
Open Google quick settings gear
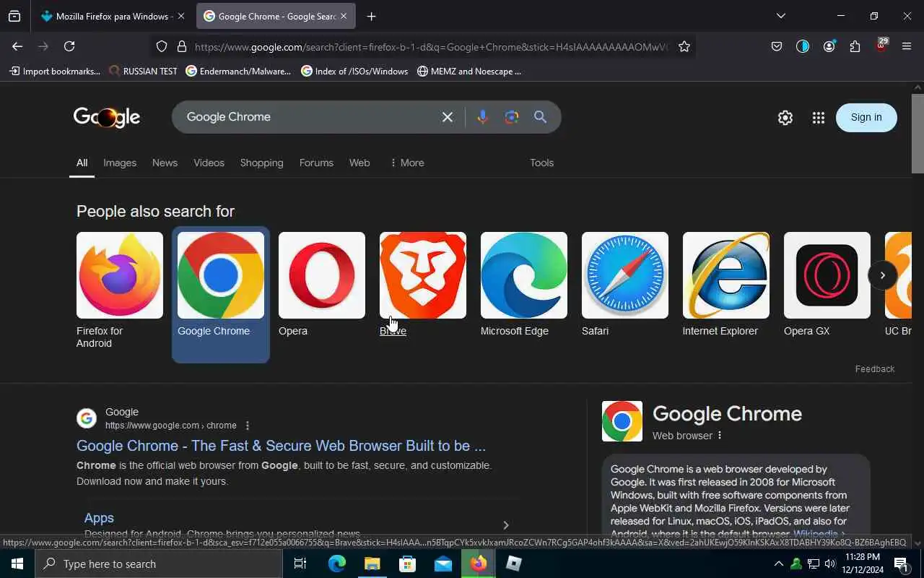pyautogui.click(x=785, y=118)
